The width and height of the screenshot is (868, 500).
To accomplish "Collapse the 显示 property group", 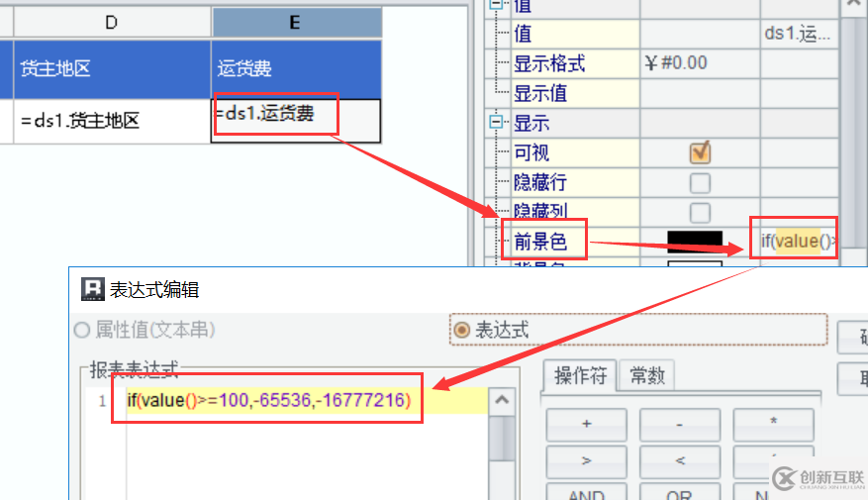I will tap(496, 122).
